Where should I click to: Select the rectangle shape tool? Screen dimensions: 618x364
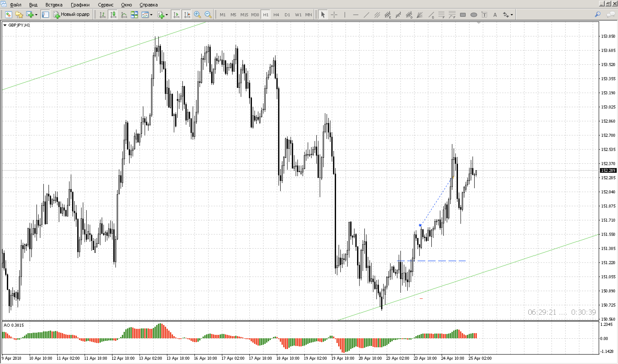point(463,15)
